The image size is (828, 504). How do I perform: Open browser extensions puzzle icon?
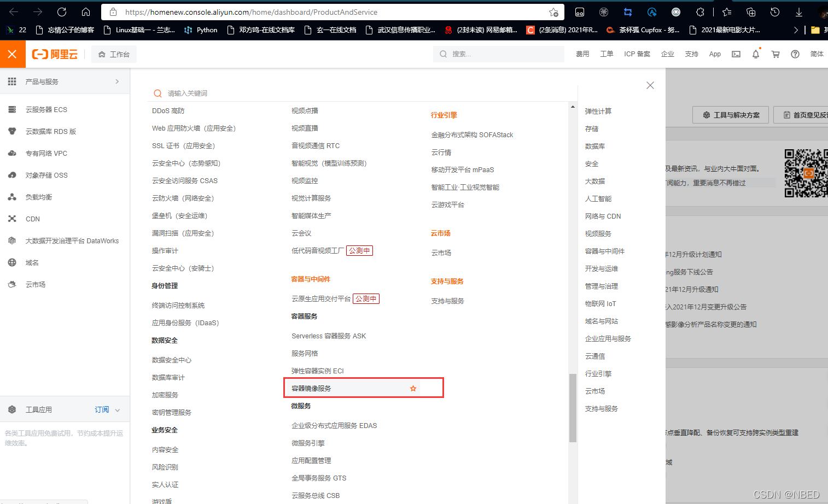coord(700,12)
